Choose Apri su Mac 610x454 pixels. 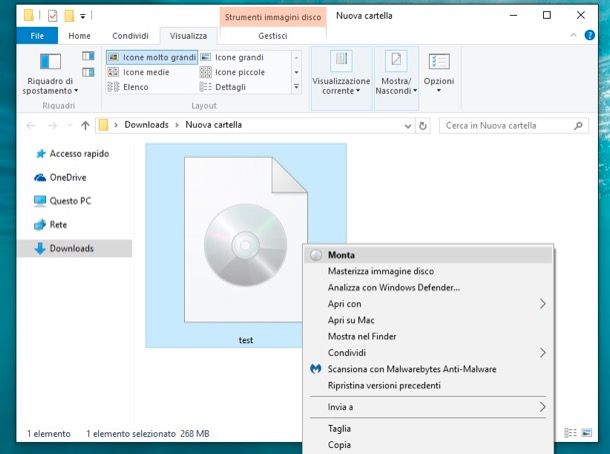point(428,320)
